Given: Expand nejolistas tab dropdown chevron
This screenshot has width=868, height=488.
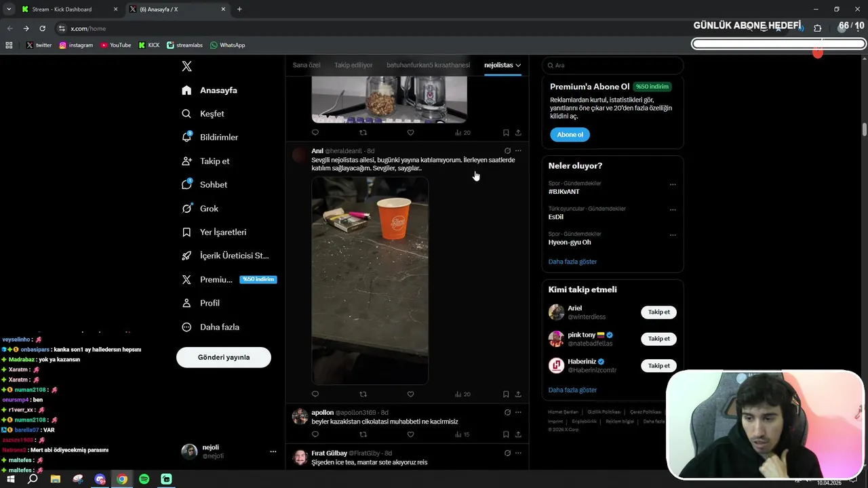Looking at the screenshot, I should click(x=518, y=65).
